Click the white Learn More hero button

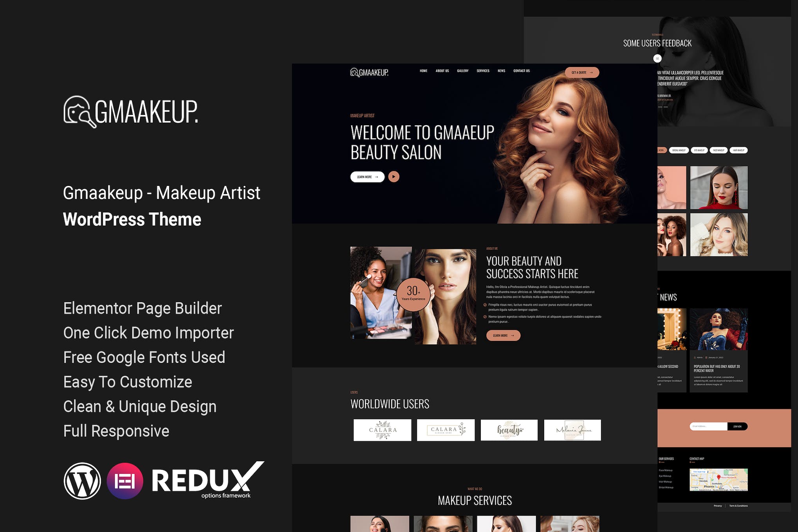pos(367,177)
